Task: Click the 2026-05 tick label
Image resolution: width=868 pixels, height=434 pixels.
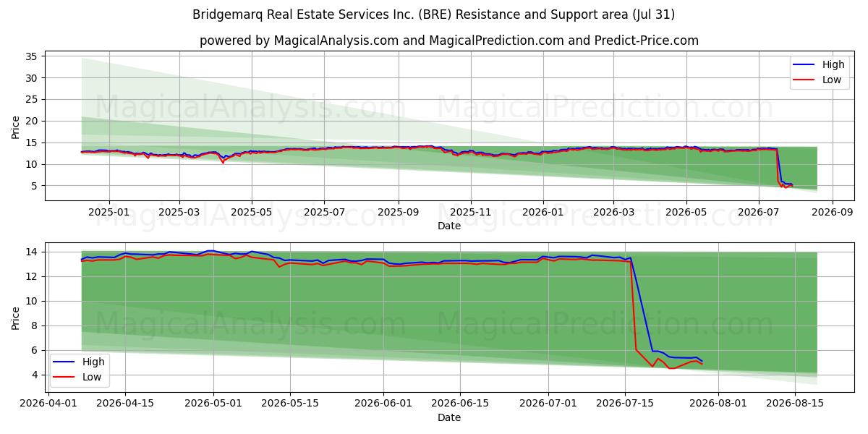Action: pyautogui.click(x=686, y=211)
